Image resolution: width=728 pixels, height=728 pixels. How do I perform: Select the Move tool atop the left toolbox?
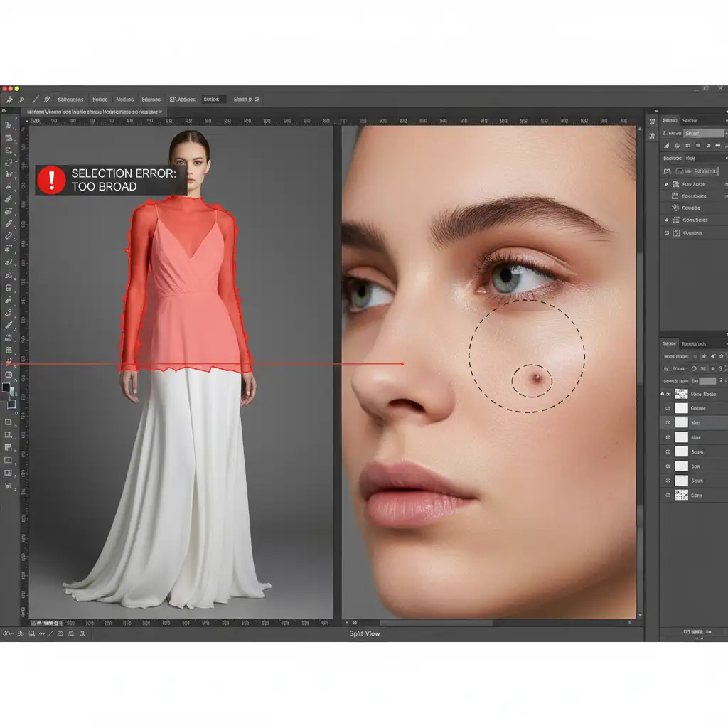(9, 125)
